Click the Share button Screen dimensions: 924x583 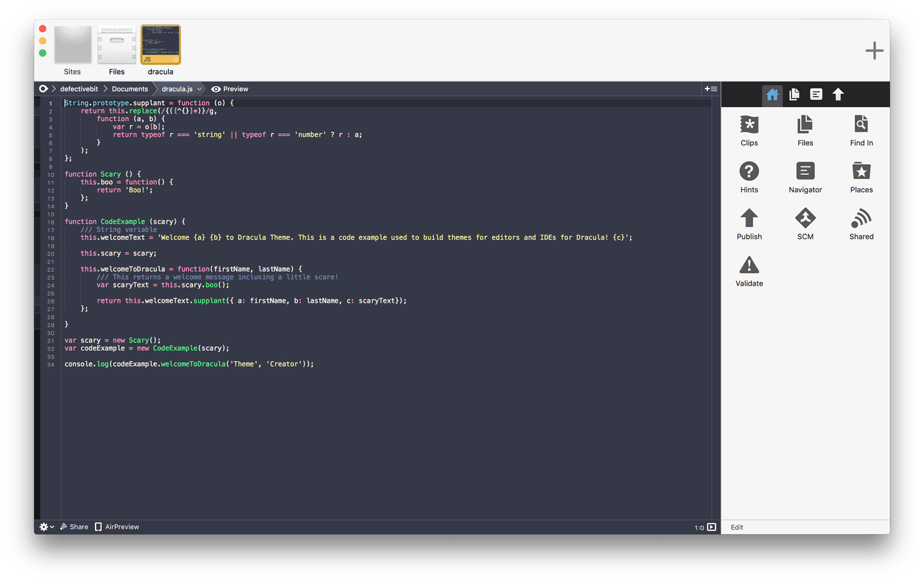coord(74,527)
